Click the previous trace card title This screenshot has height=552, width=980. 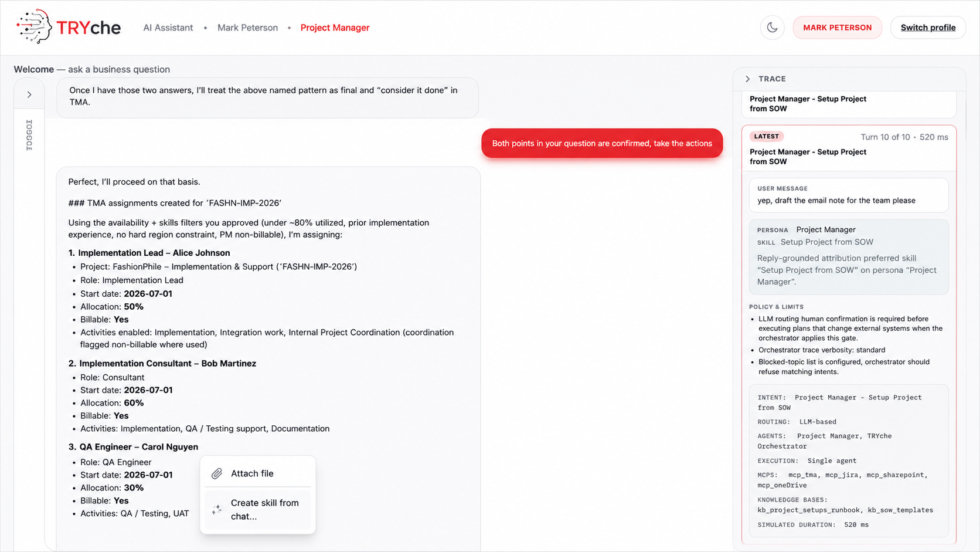pos(808,104)
